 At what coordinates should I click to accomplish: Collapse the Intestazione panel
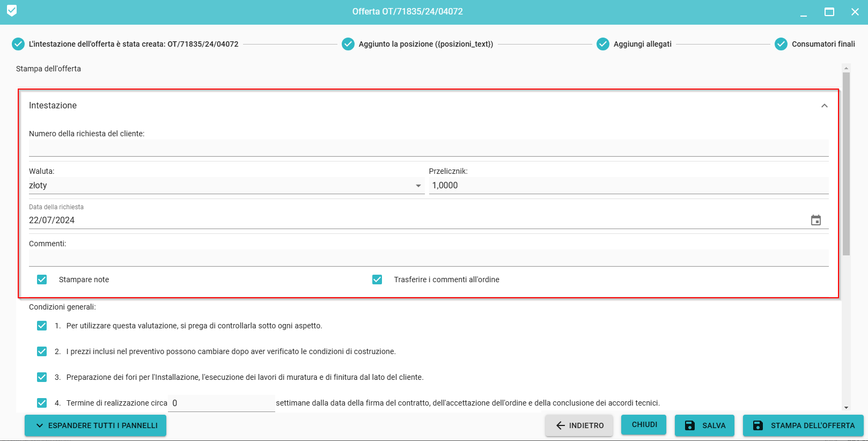(x=824, y=106)
